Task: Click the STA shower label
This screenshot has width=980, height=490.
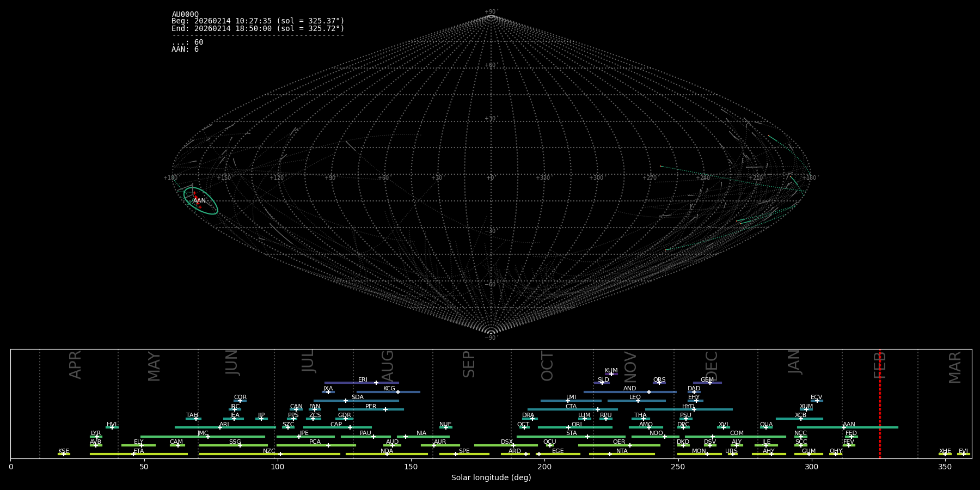Action: (571, 433)
